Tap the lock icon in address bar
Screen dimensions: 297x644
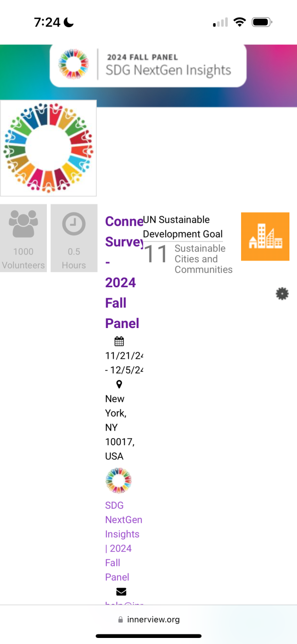pos(120,620)
